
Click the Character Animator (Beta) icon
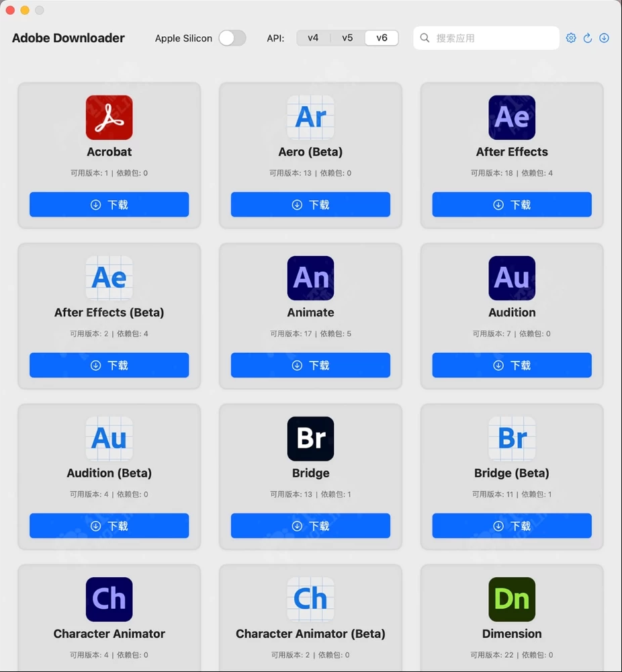[310, 599]
